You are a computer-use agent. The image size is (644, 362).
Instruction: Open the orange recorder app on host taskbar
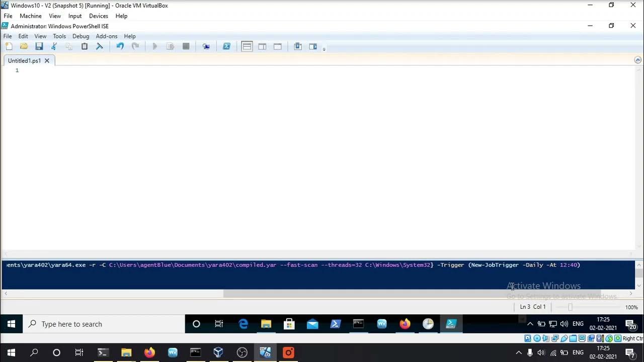tap(288, 352)
